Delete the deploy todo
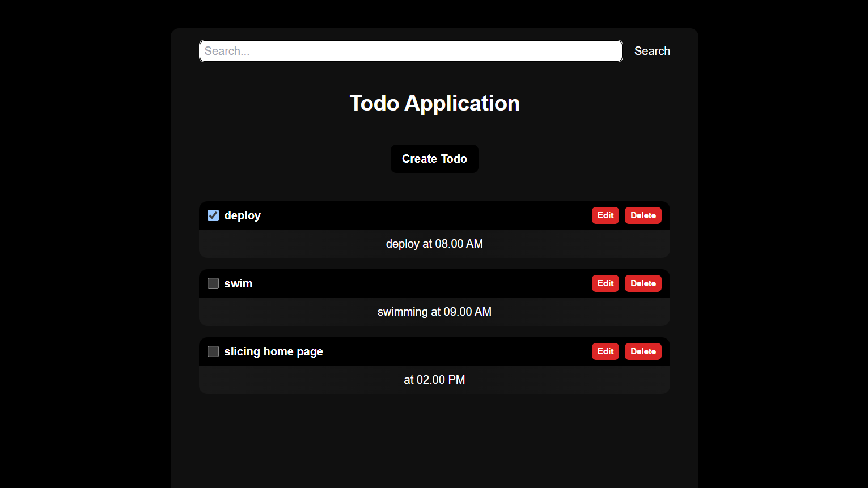868x488 pixels. [x=643, y=215]
